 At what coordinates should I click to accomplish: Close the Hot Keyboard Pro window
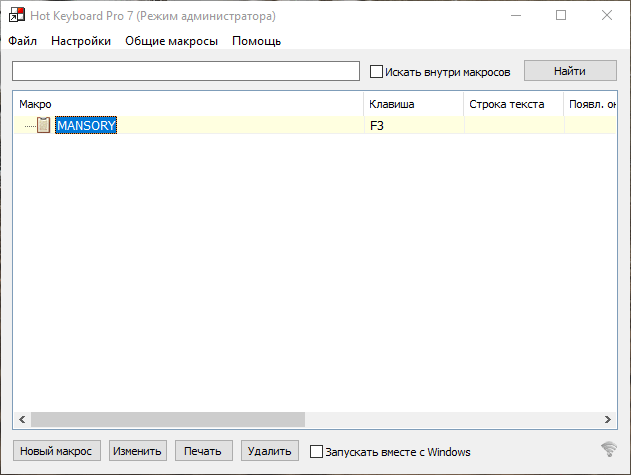[607, 15]
